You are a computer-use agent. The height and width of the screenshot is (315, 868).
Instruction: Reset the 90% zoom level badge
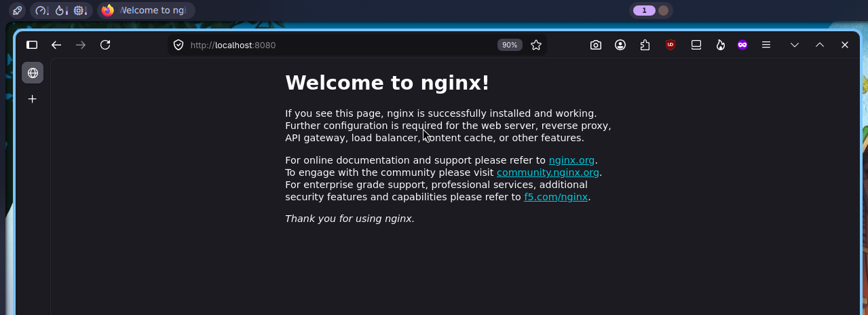click(510, 45)
